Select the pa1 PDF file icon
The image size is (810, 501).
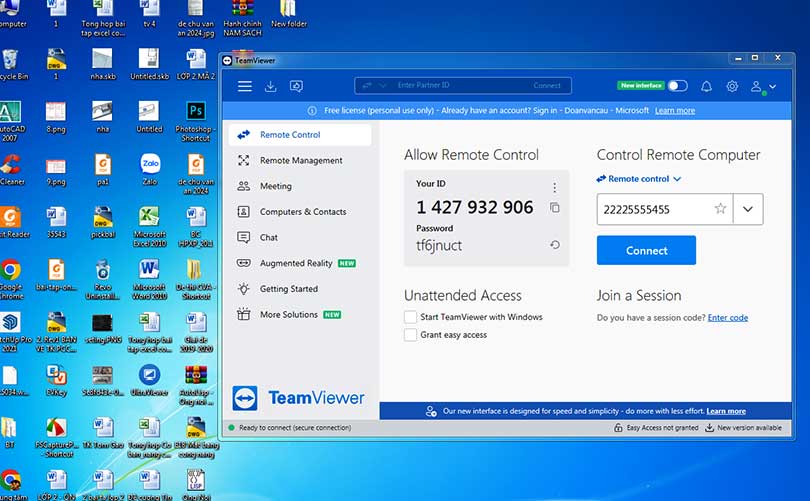point(103,169)
